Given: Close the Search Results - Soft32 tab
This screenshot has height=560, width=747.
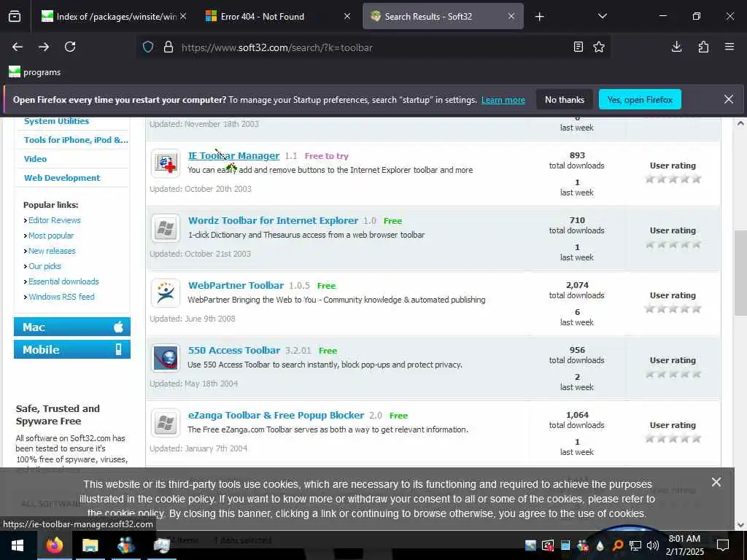Looking at the screenshot, I should (x=511, y=16).
